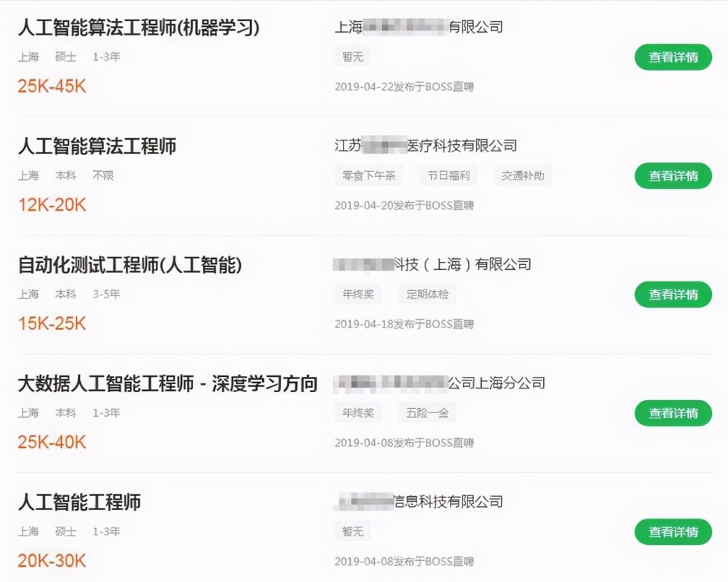Click the 江苏 医疗科技有限公司 company name
The height and width of the screenshot is (582, 728).
pyautogui.click(x=426, y=145)
